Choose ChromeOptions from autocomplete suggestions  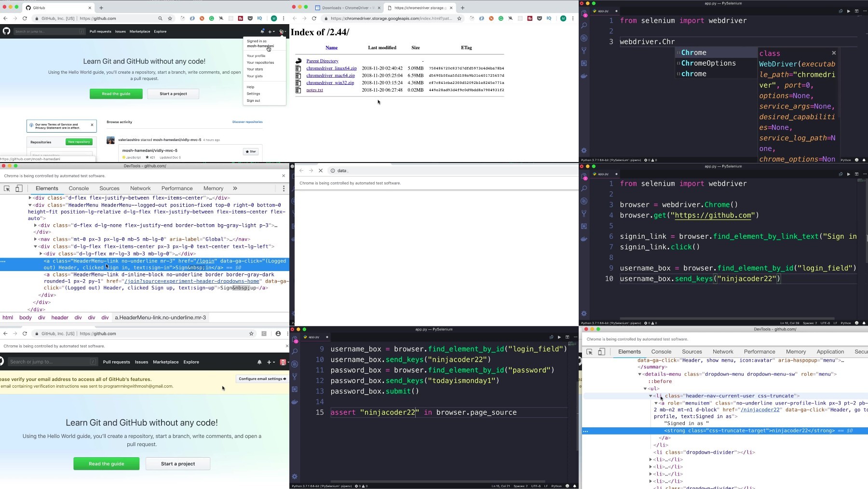coord(708,63)
